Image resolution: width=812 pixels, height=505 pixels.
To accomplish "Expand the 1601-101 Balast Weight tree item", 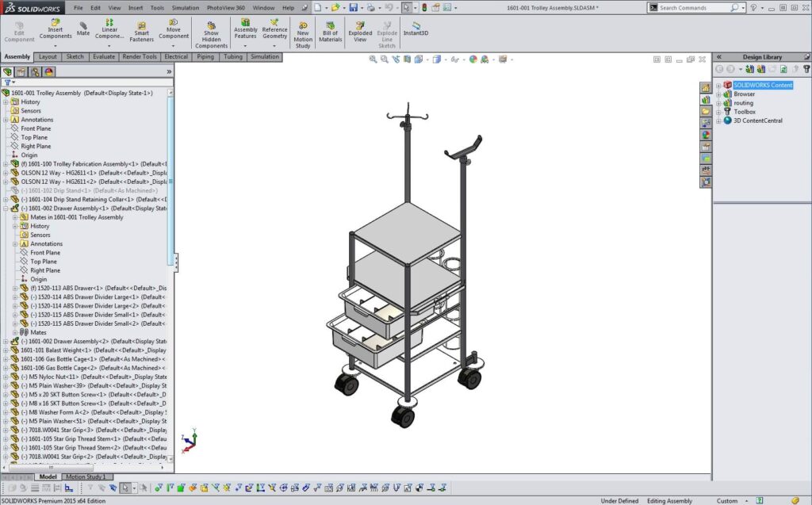I will coord(6,350).
